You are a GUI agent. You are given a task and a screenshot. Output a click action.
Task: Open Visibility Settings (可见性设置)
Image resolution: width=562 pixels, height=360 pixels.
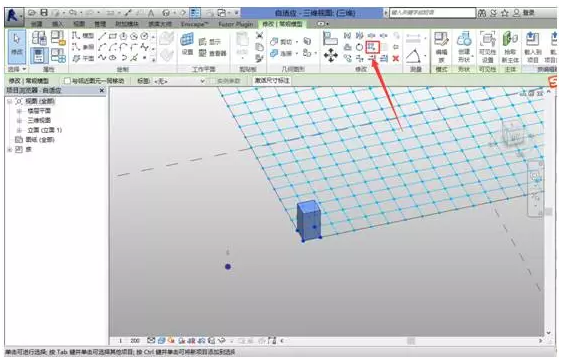click(x=487, y=47)
